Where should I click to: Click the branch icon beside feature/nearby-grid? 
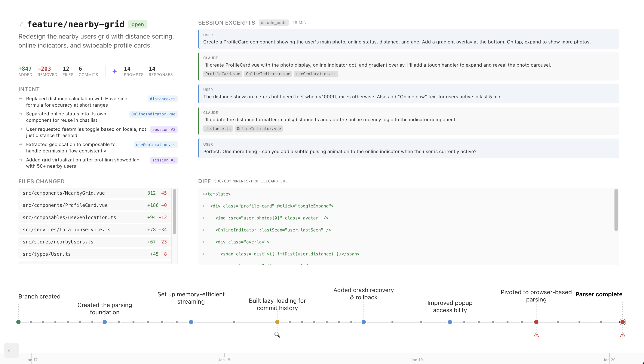tap(21, 24)
